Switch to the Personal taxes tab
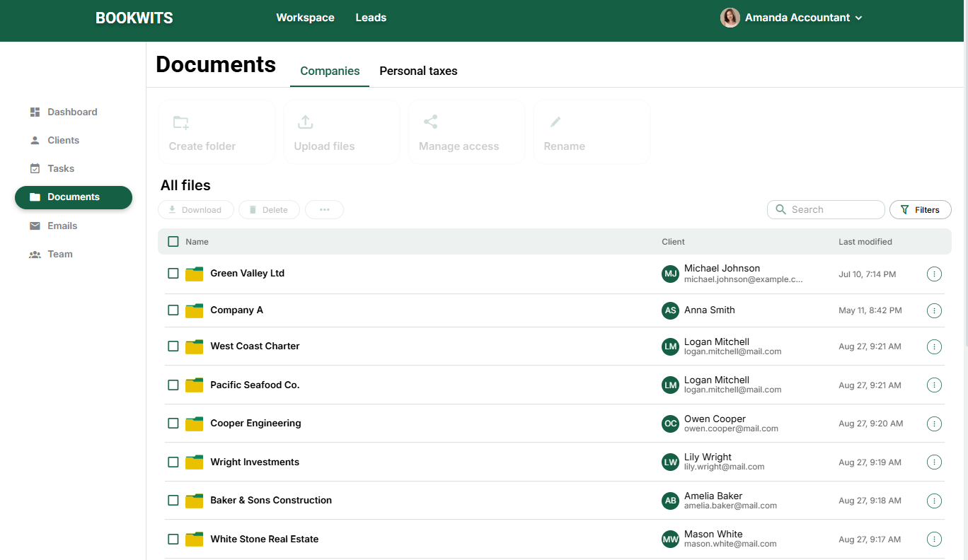 (418, 71)
